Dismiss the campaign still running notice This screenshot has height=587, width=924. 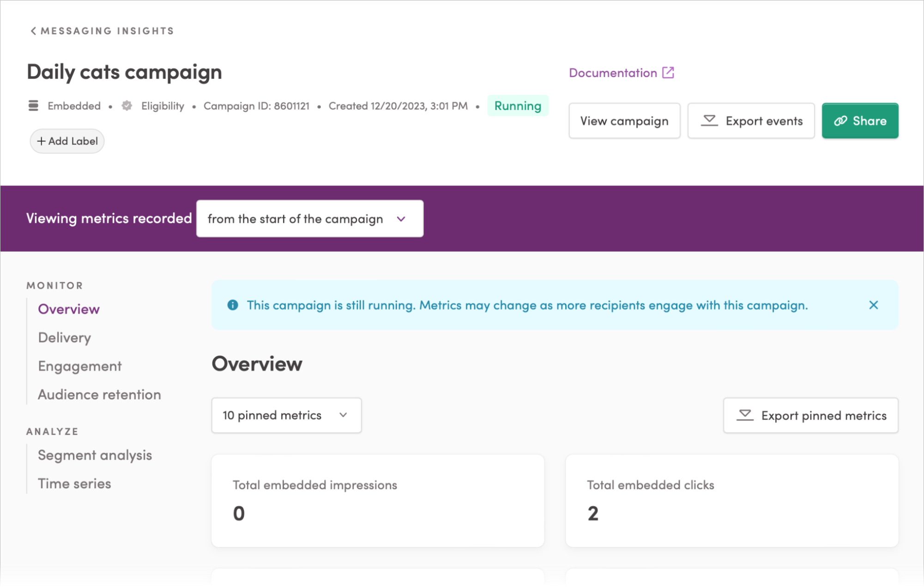[873, 305]
